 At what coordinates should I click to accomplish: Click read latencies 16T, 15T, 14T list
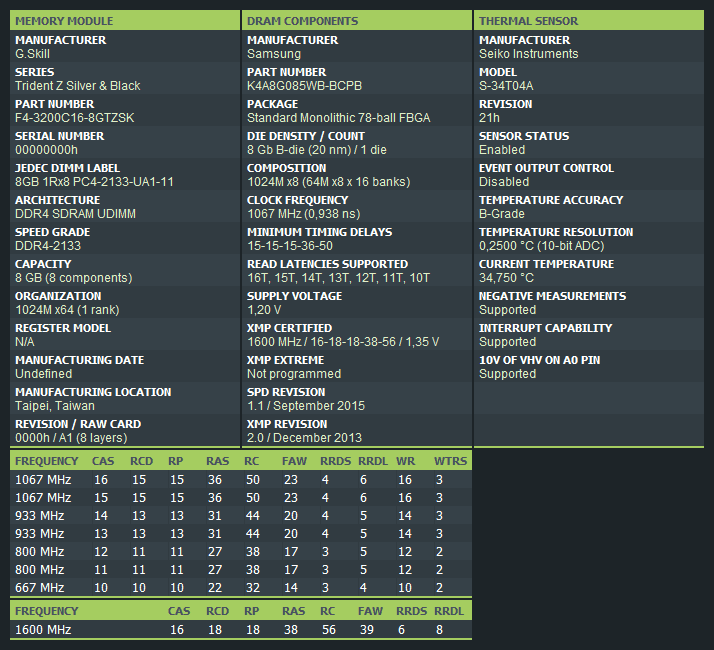(338, 278)
